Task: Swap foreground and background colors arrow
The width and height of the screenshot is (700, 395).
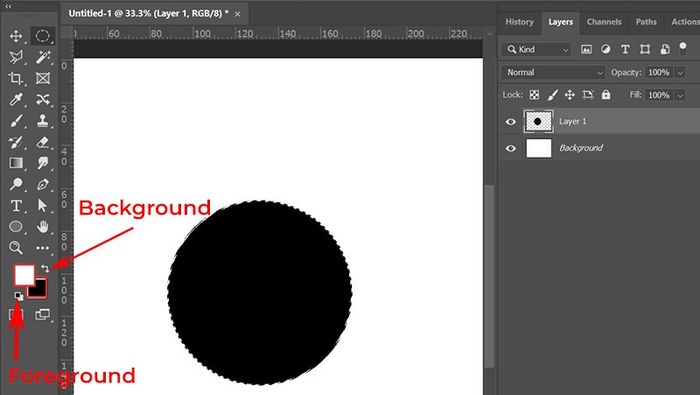Action: 45,268
